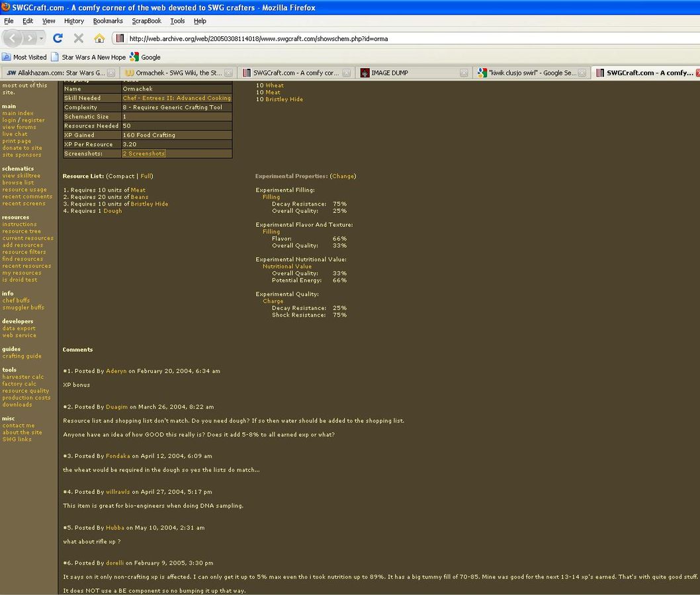700x595 pixels.
Task: Switch to the Ormachek SWG Wiki tab
Action: tap(179, 73)
